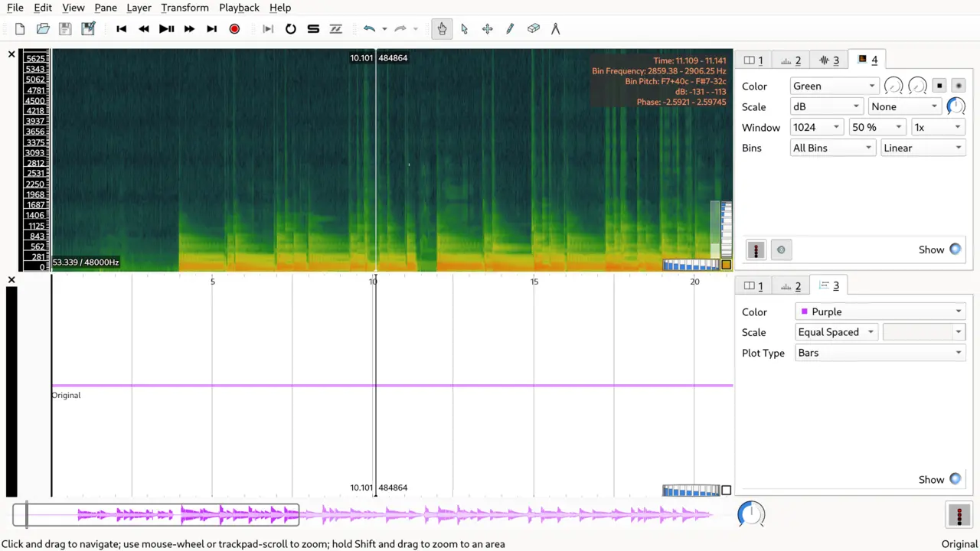This screenshot has height=551, width=980.
Task: Click the Rewind double-arrow button
Action: (x=144, y=29)
